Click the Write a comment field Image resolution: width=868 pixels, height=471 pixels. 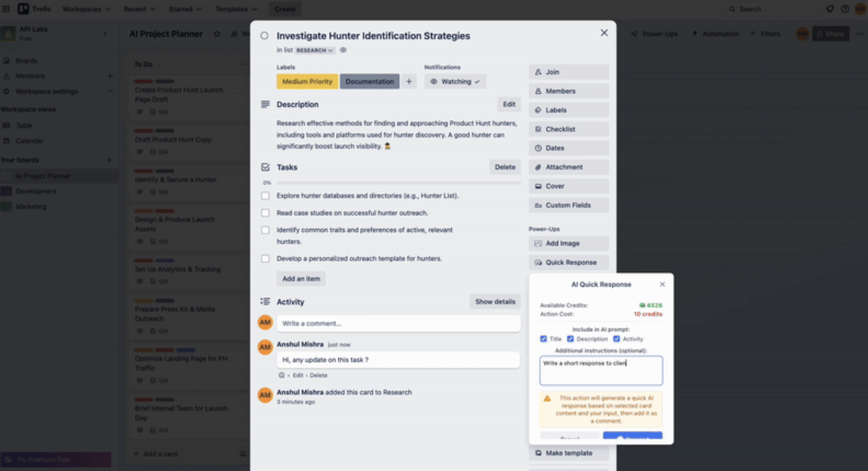click(399, 323)
